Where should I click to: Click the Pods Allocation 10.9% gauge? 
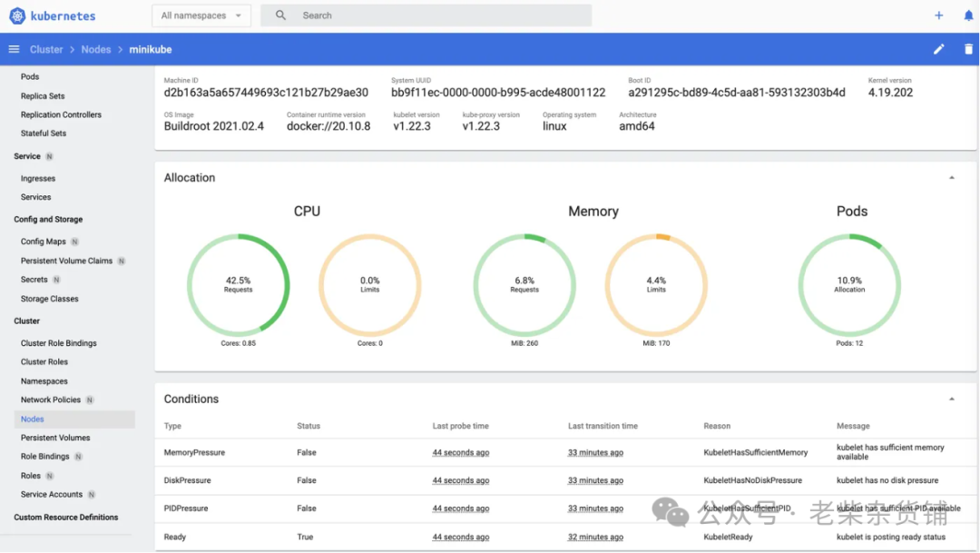849,285
